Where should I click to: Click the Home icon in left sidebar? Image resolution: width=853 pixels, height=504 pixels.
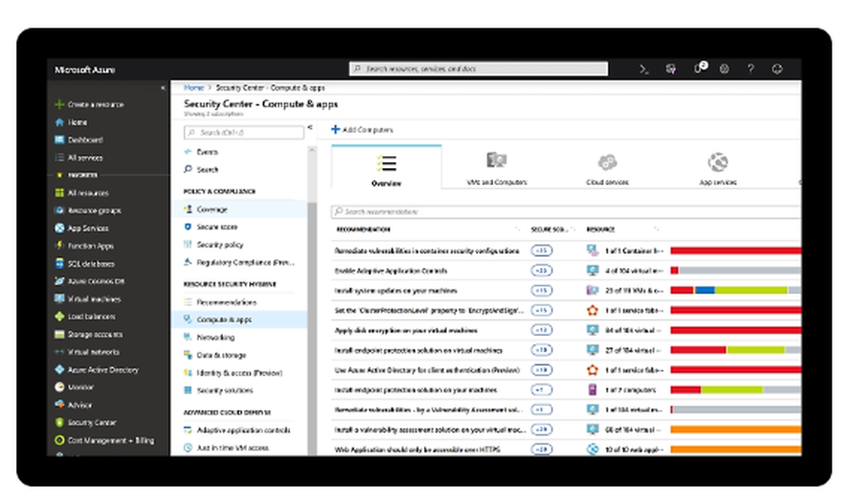pyautogui.click(x=60, y=122)
